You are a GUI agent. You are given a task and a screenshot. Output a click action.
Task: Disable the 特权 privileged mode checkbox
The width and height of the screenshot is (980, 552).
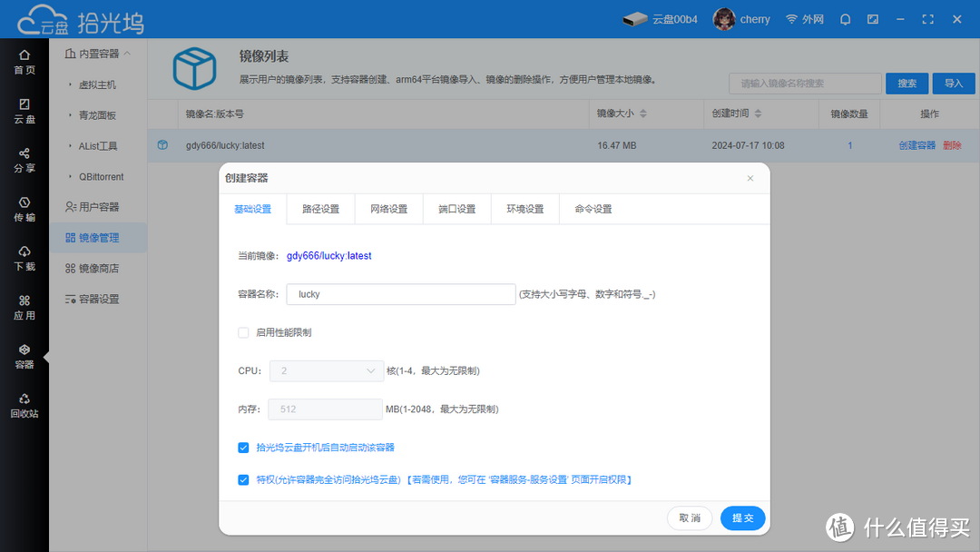tap(243, 479)
